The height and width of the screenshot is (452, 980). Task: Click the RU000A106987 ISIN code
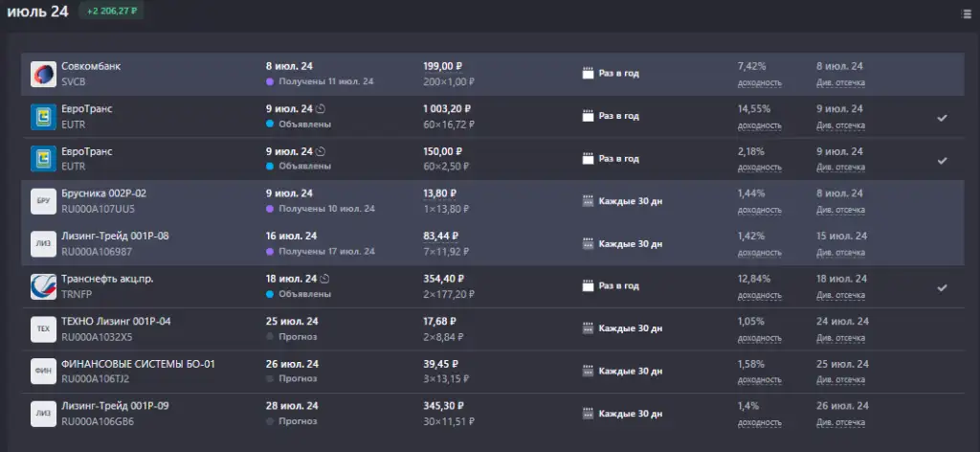point(97,252)
